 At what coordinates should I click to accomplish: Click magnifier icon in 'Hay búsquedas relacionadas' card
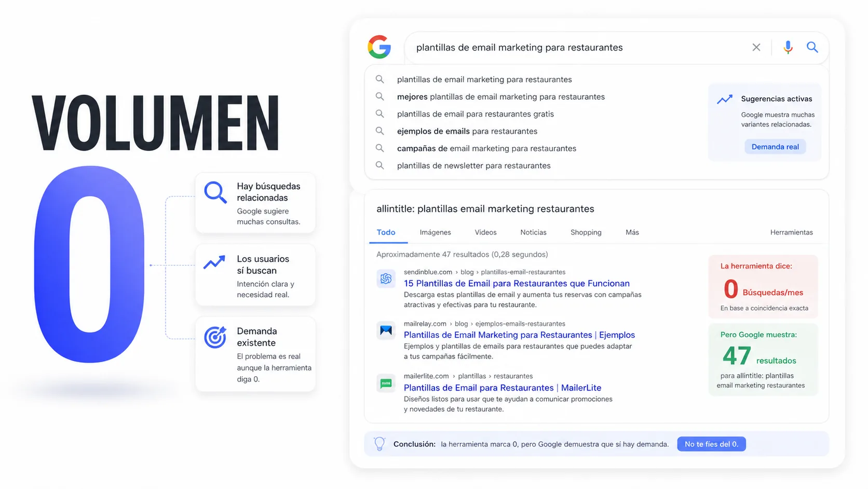(215, 192)
